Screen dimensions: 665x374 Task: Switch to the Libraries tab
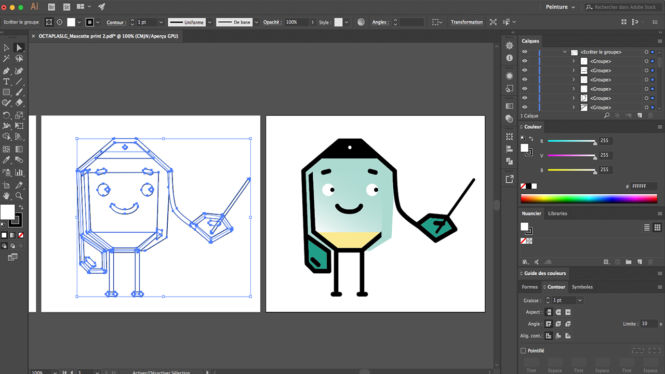(557, 213)
